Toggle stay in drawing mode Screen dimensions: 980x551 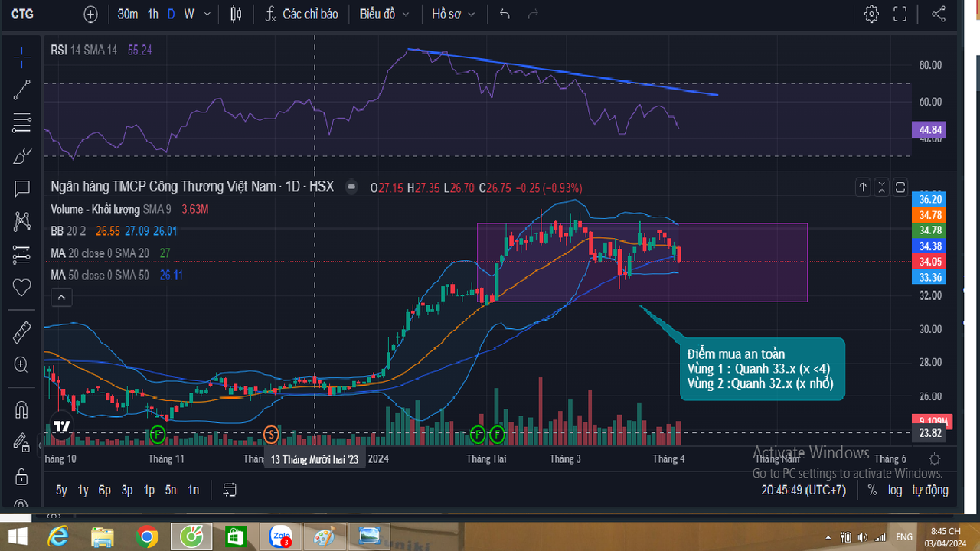coord(22,442)
